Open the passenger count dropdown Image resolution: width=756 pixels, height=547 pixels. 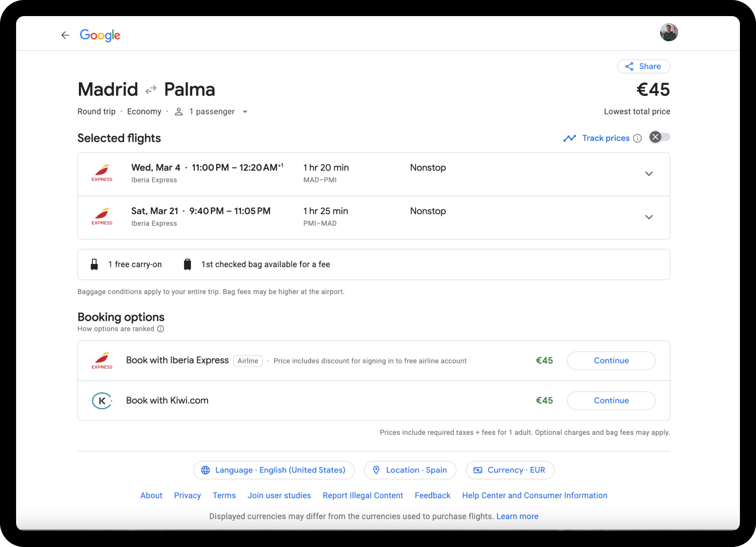click(245, 112)
